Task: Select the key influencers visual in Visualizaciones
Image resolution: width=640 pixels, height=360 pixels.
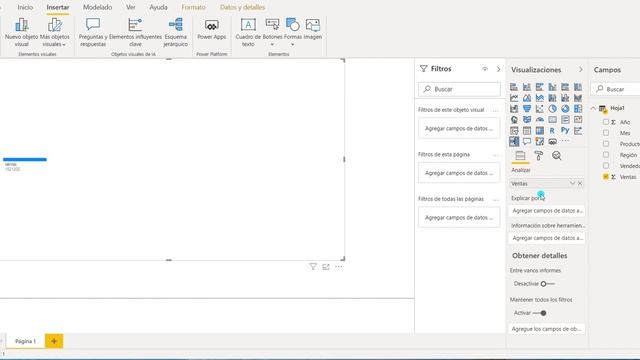Action: pos(578,131)
